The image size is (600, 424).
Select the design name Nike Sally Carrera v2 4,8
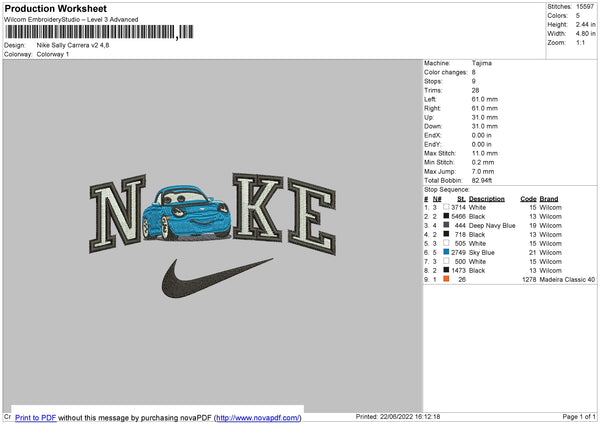[x=73, y=45]
